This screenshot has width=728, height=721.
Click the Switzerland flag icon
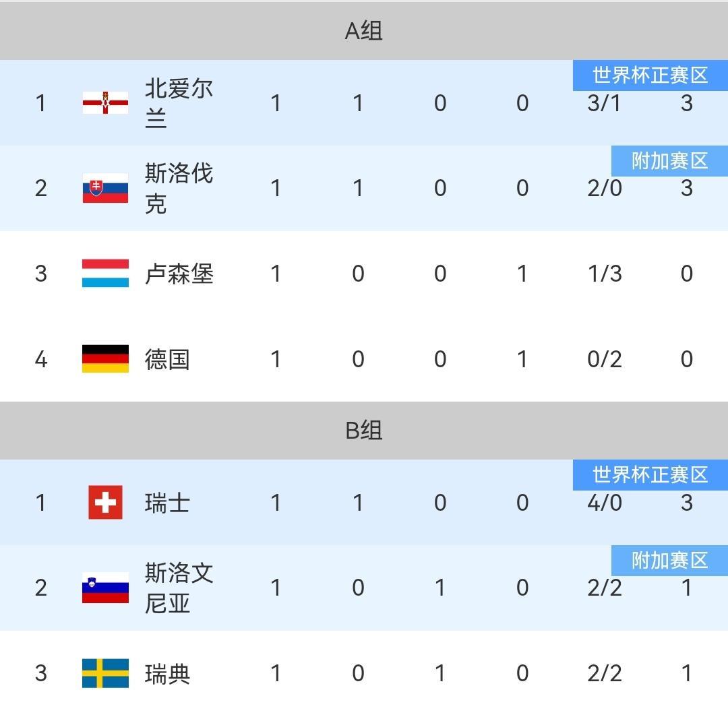[105, 503]
